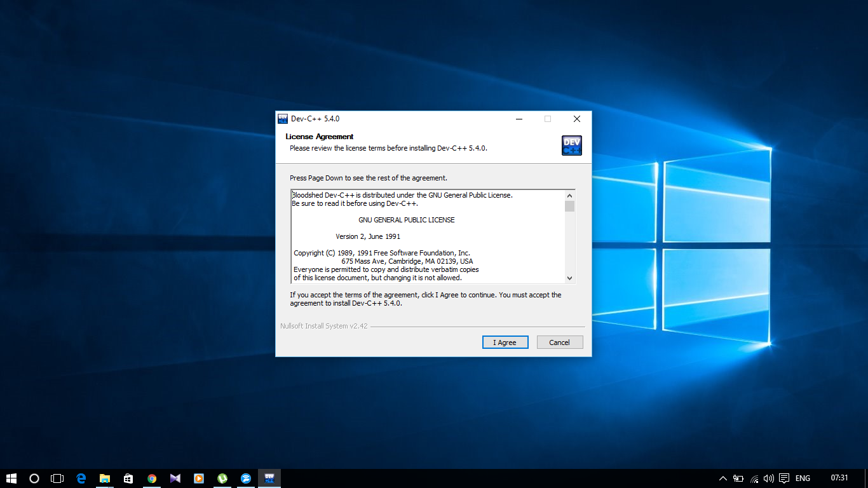This screenshot has width=868, height=488.
Task: Click the license scrollbar up arrow
Action: point(570,195)
